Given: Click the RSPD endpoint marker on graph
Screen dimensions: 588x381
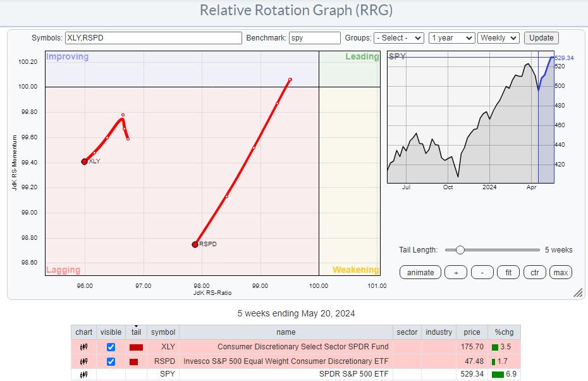Looking at the screenshot, I should (195, 244).
